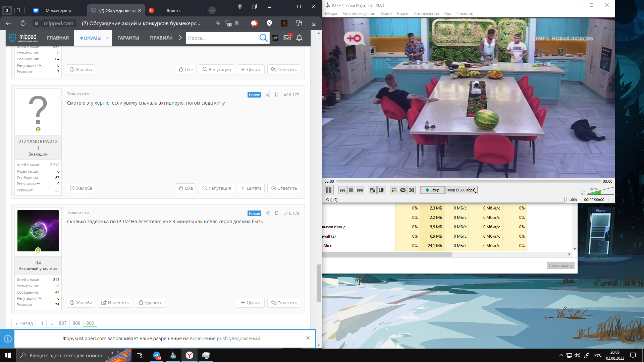The width and height of the screenshot is (644, 362).
Task: Bookmark this page in the address bar
Action: coord(237,23)
